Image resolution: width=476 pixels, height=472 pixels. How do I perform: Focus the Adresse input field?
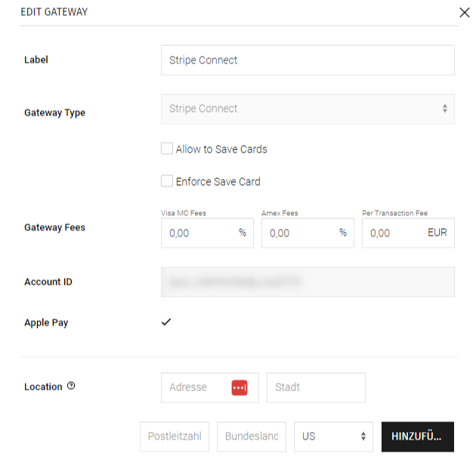(196, 387)
